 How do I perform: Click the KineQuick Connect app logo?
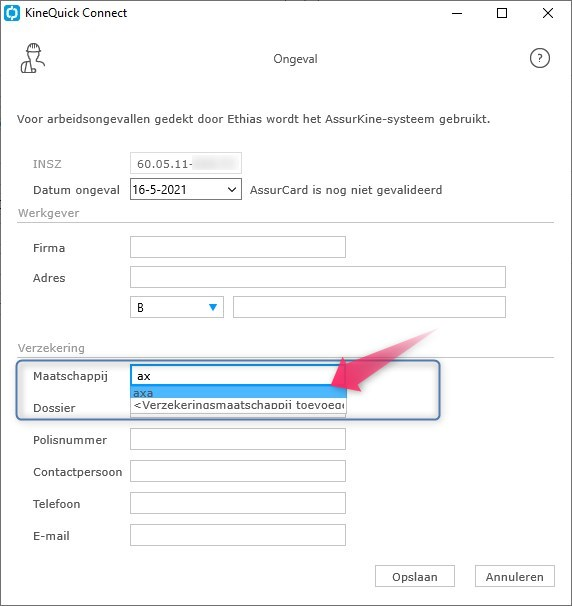[12, 13]
